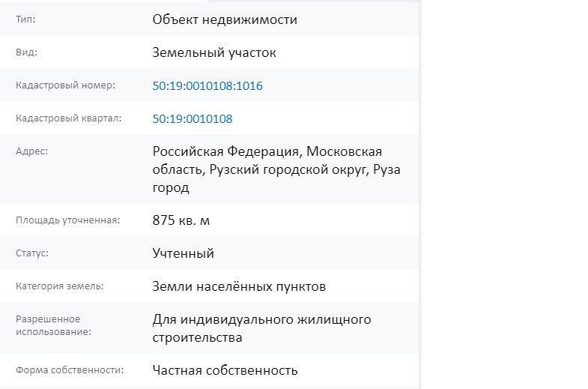
Task: Select 'Земли населённых пунктов' value
Action: coord(239,286)
